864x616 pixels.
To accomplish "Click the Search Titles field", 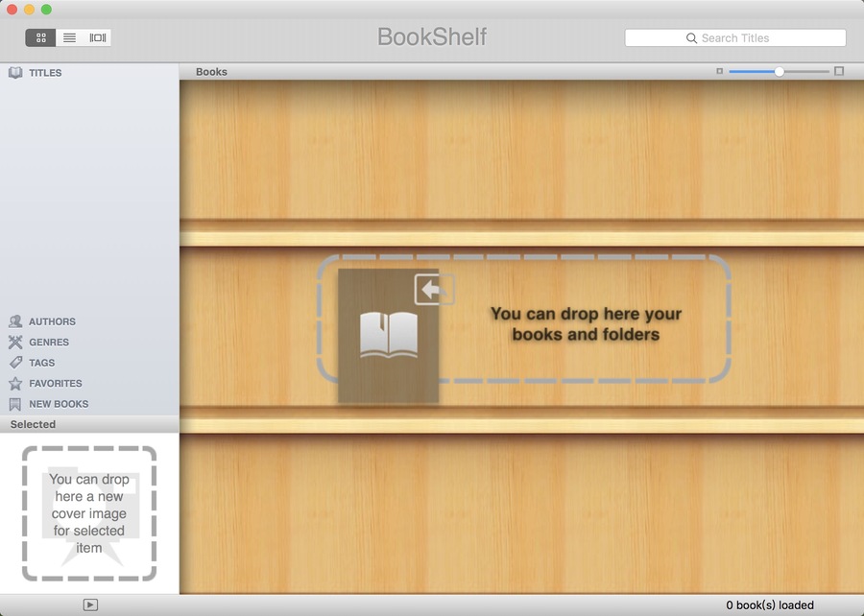I will 735,38.
